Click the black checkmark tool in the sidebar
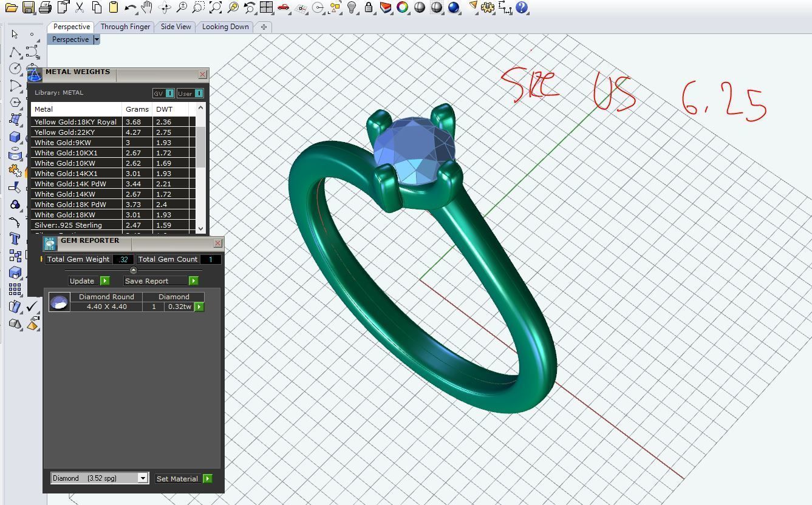The image size is (812, 505). [x=32, y=307]
